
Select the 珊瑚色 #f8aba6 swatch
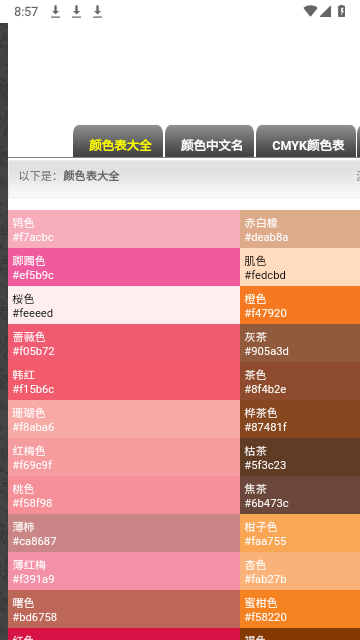(124, 419)
